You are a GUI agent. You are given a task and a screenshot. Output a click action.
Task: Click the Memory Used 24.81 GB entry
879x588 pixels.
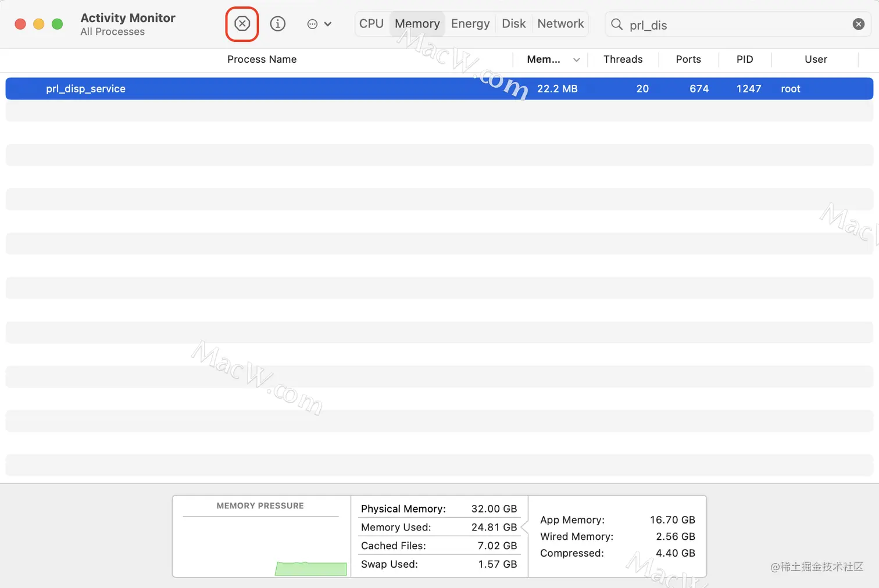click(439, 528)
